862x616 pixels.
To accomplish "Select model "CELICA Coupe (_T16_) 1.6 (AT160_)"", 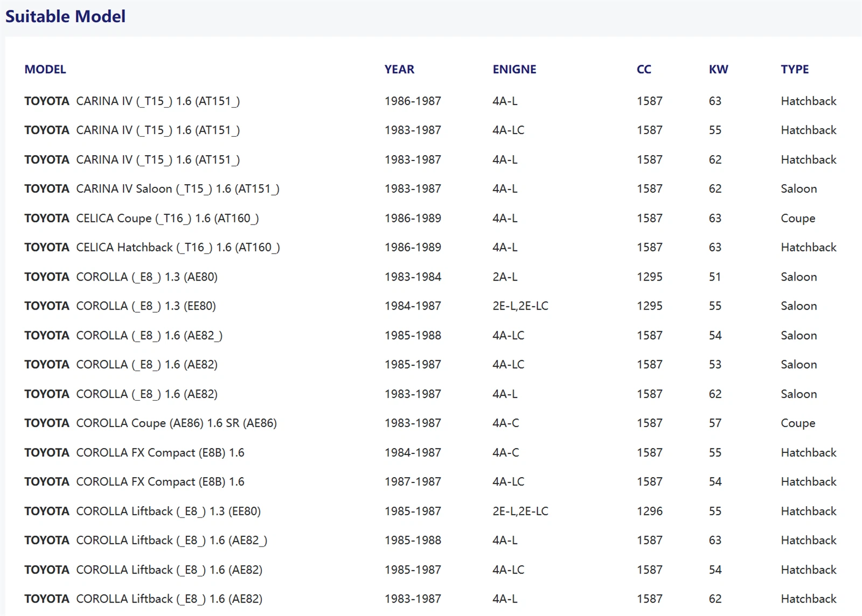I will point(168,218).
